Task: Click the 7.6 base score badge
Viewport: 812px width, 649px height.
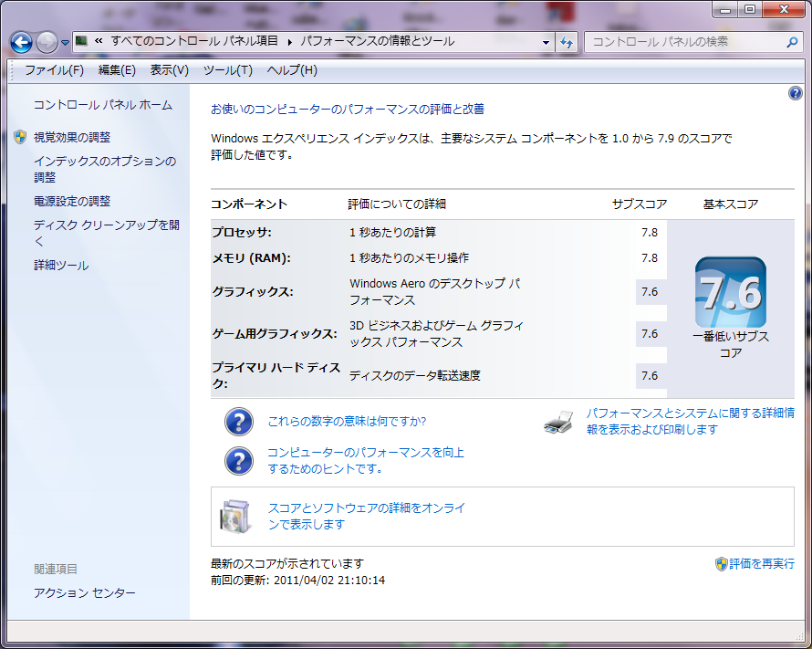Action: pos(730,293)
